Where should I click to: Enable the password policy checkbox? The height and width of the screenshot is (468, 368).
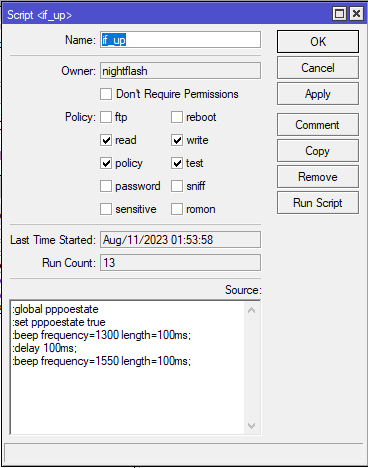(x=106, y=186)
